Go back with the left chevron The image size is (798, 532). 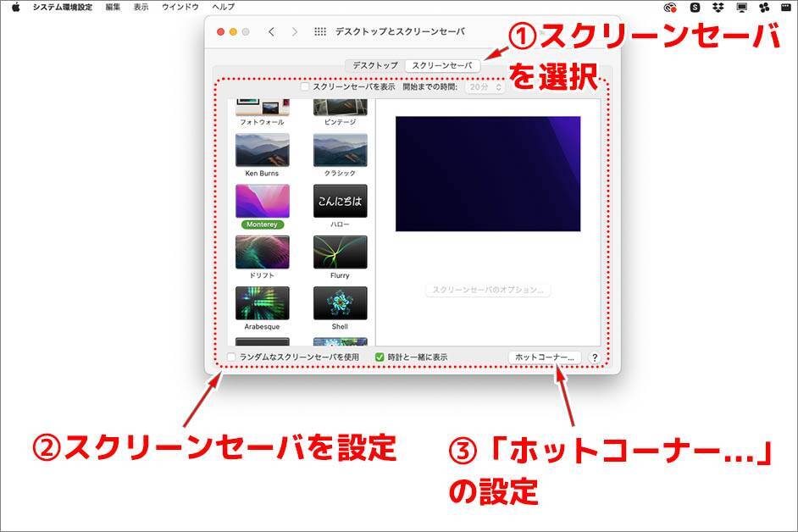point(271,31)
